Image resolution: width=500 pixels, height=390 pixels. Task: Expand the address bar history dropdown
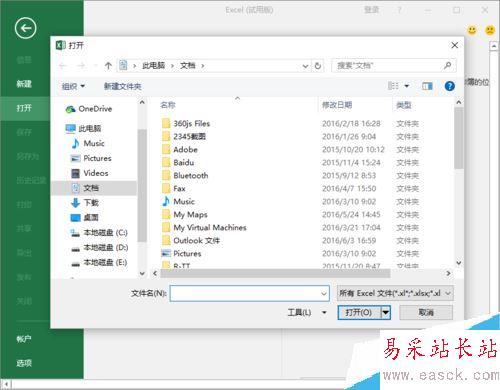point(305,66)
